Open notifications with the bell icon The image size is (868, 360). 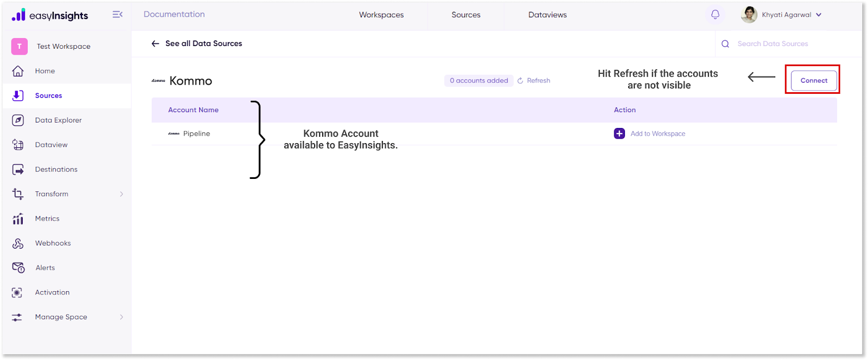click(x=715, y=15)
